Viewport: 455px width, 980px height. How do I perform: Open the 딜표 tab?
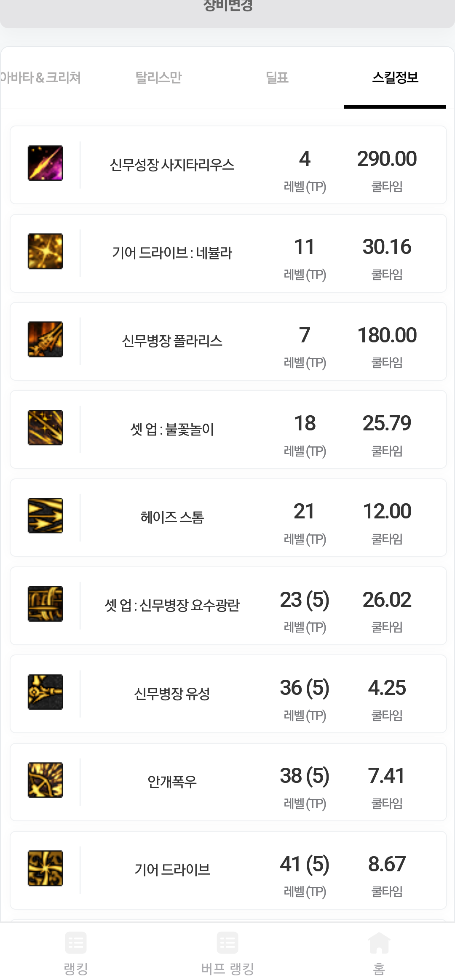[x=277, y=77]
